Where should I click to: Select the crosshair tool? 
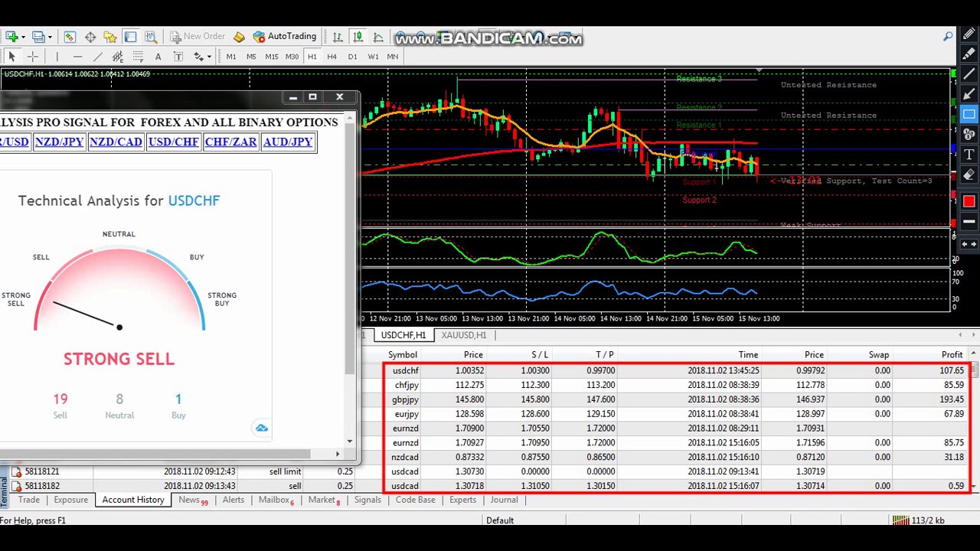[x=33, y=57]
